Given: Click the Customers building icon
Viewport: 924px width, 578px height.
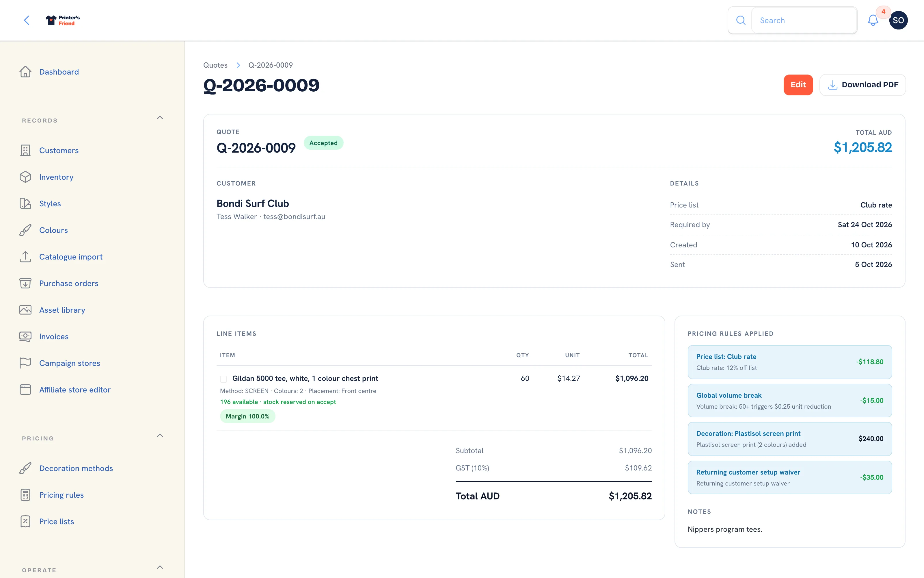Looking at the screenshot, I should [x=25, y=150].
